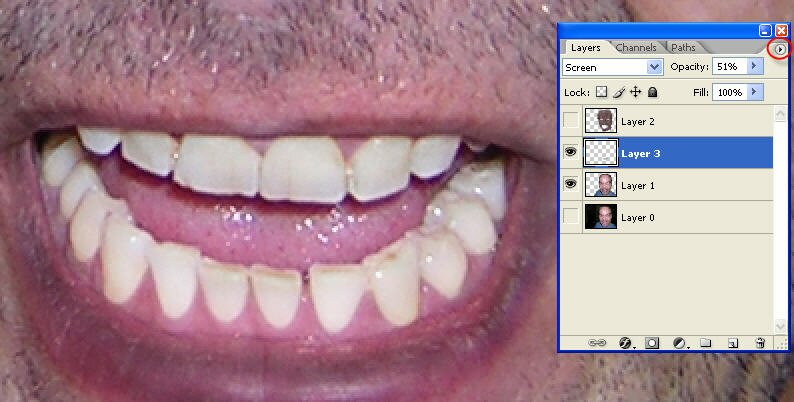Image resolution: width=794 pixels, height=402 pixels.
Task: Hide Layer 1 with its eye icon
Action: (x=571, y=184)
